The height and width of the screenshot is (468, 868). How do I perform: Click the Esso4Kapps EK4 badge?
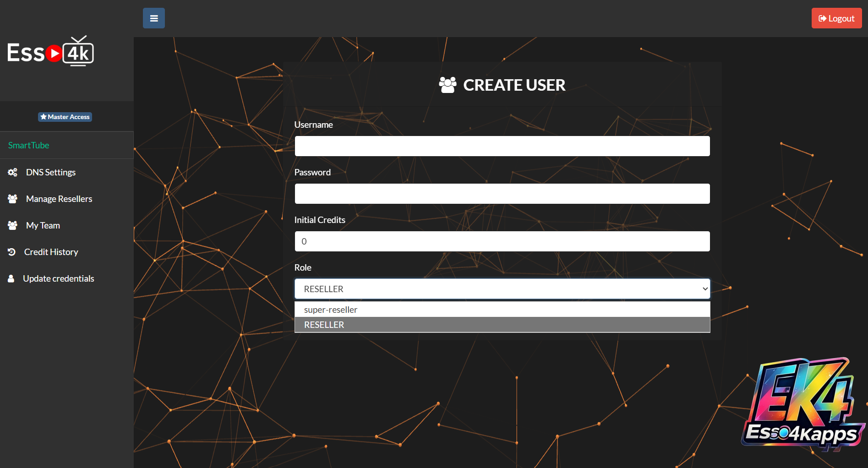[802, 404]
